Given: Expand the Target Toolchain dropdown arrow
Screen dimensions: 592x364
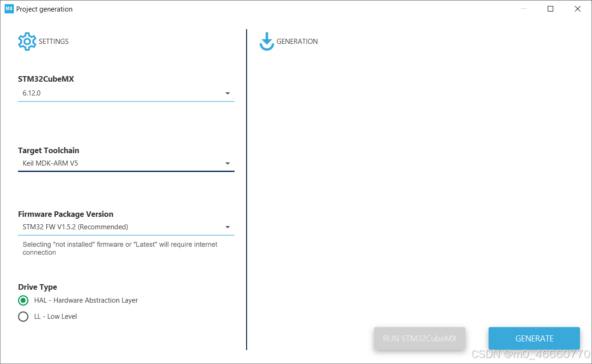Looking at the screenshot, I should pos(228,163).
